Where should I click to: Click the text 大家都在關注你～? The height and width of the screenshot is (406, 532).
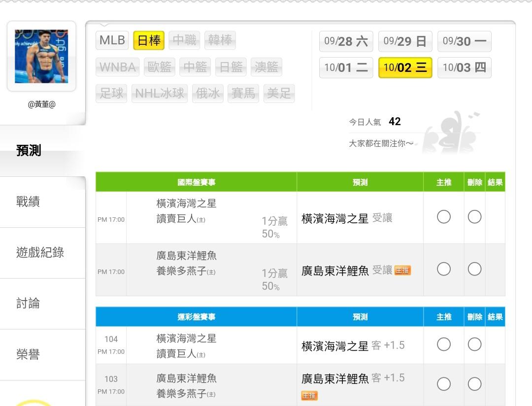(x=381, y=143)
